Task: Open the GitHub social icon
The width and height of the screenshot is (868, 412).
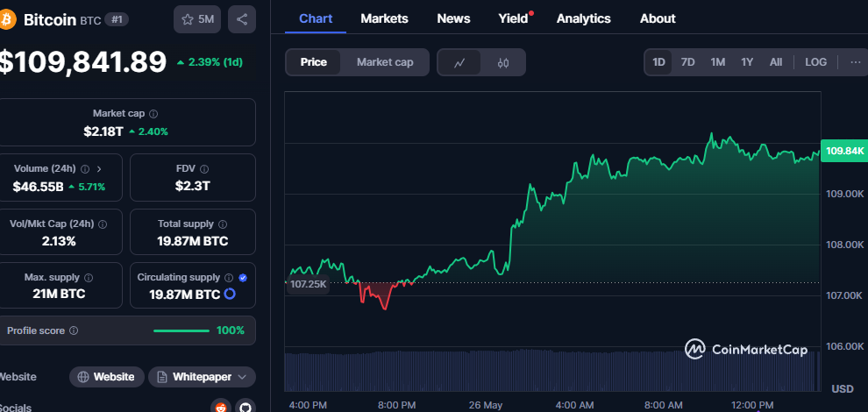Action: (245, 408)
